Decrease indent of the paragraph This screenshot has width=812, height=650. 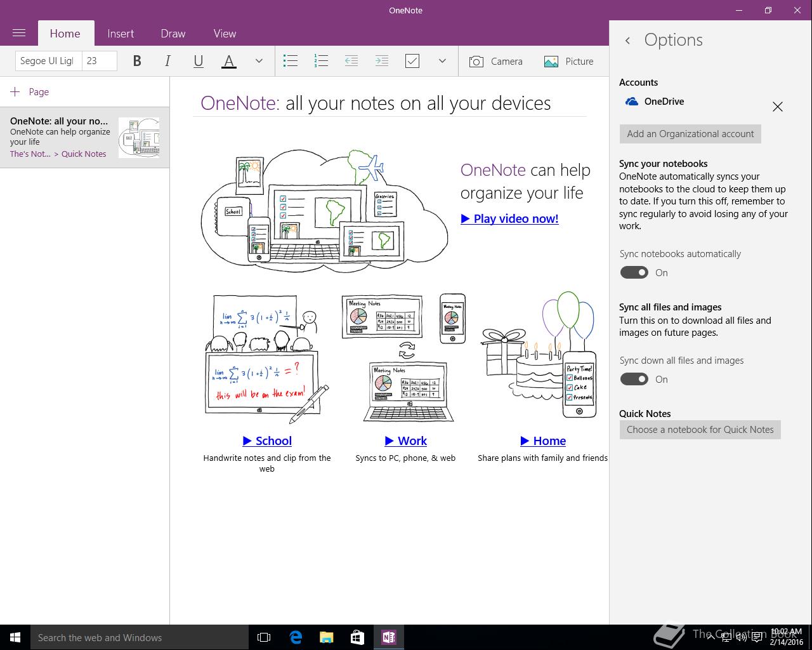(x=351, y=61)
